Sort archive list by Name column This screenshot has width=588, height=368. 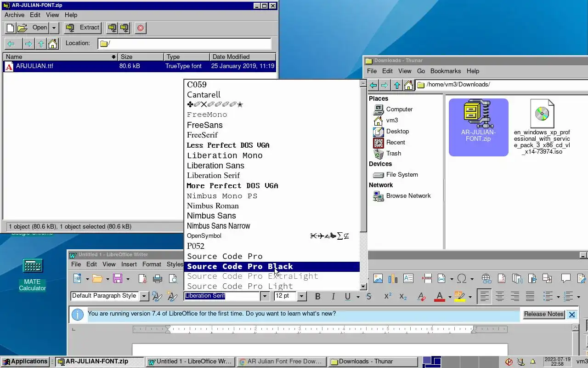pos(60,57)
